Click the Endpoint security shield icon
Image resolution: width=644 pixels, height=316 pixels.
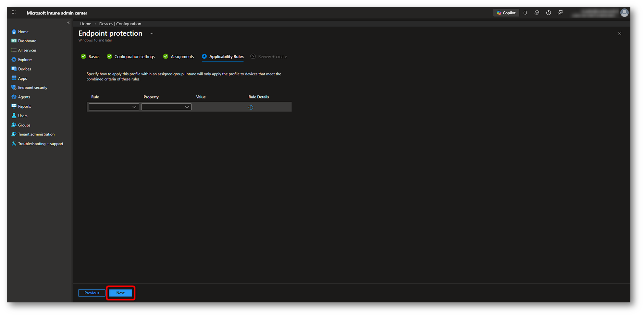click(x=14, y=88)
